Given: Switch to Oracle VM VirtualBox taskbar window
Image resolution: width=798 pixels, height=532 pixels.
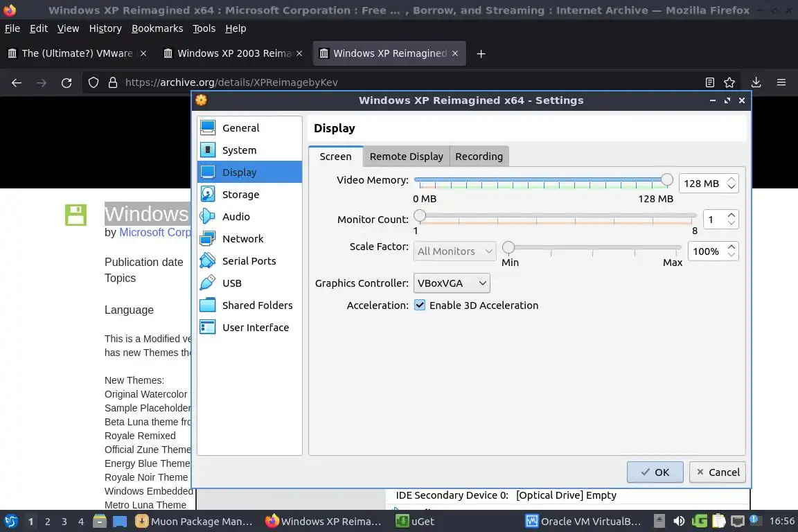Looking at the screenshot, I should pos(583,522).
